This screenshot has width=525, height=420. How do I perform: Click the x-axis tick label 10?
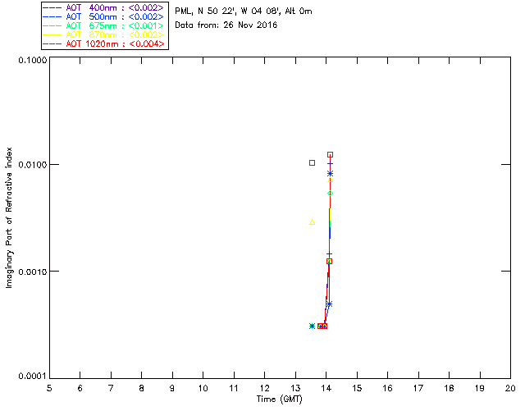click(203, 388)
